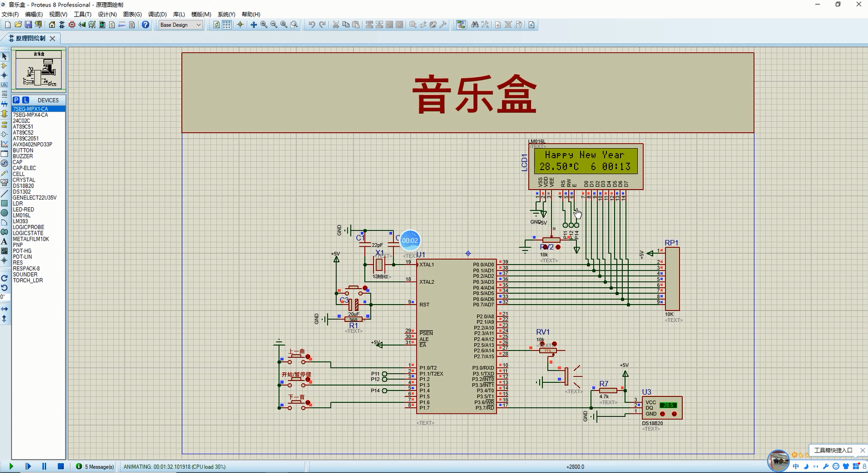Run Electrical Rules Check icon

click(x=532, y=25)
